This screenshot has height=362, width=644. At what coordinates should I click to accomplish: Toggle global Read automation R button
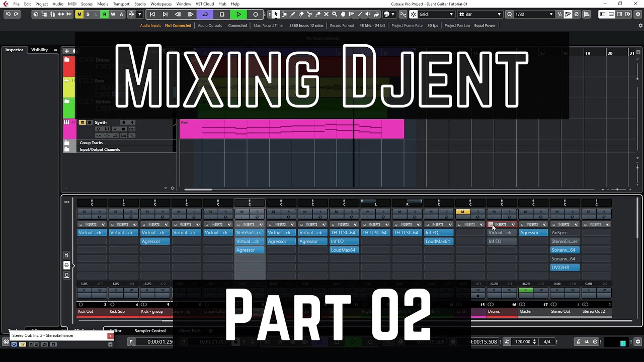point(105,14)
